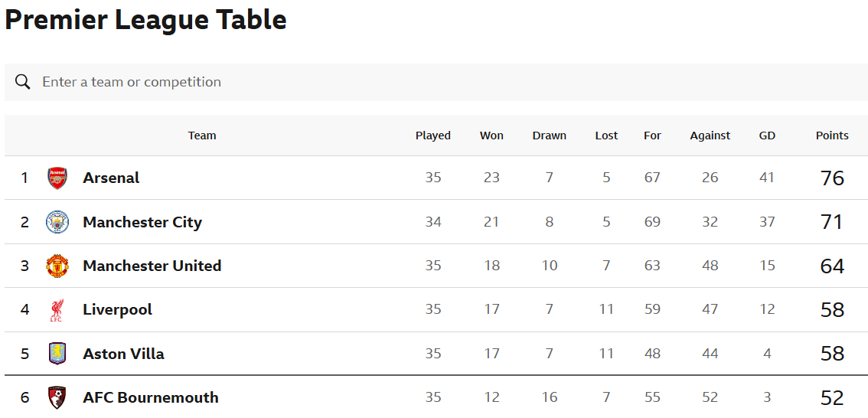Open the Aston Villa team link

(123, 354)
